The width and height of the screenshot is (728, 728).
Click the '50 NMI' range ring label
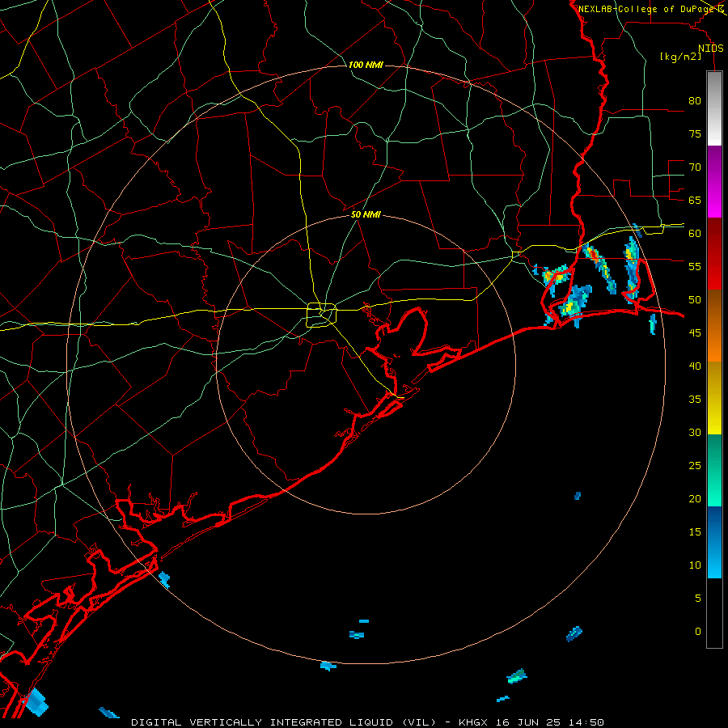coord(366,214)
